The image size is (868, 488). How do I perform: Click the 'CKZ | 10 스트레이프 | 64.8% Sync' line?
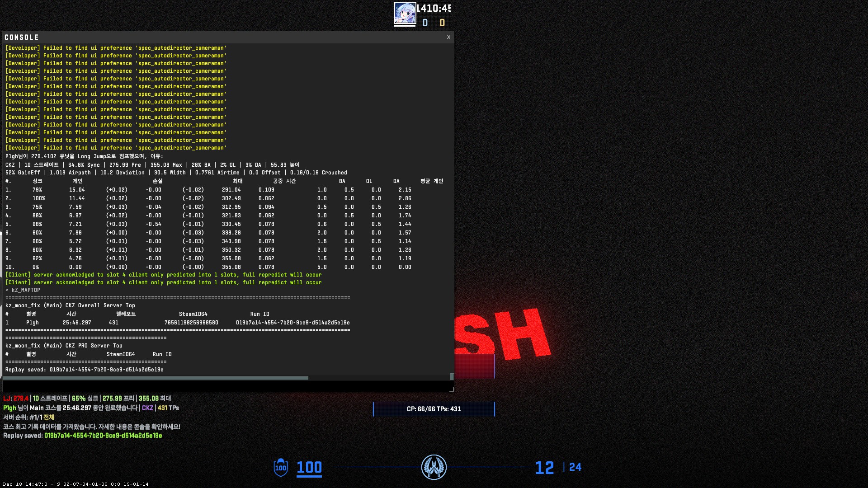click(x=152, y=165)
